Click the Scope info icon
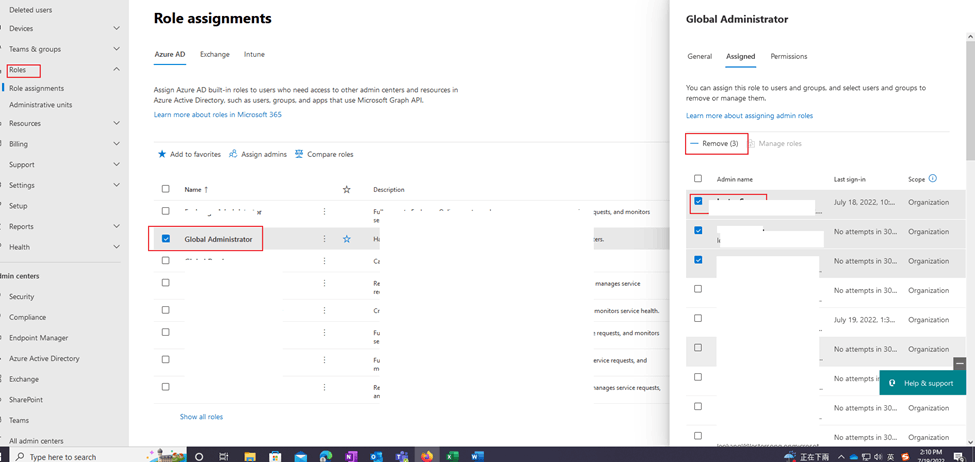The image size is (975, 462). 933,178
